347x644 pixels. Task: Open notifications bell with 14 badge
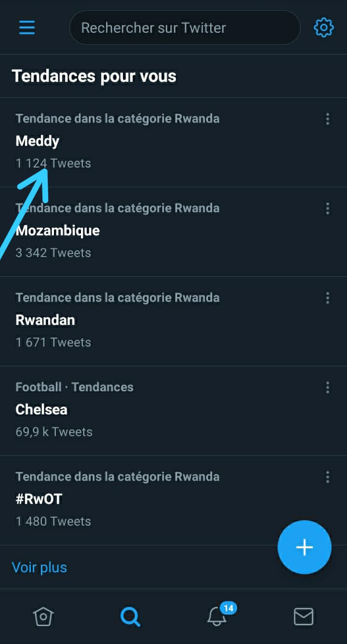pos(218,616)
